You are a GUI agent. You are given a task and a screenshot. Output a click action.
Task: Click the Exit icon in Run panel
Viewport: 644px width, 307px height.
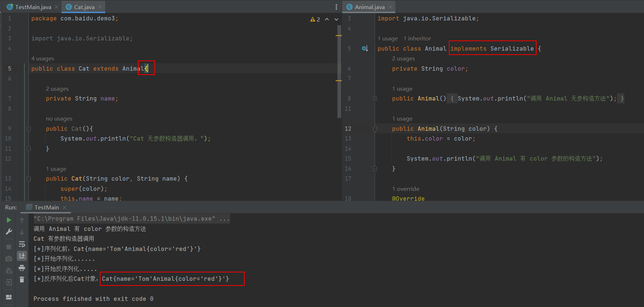point(9,282)
